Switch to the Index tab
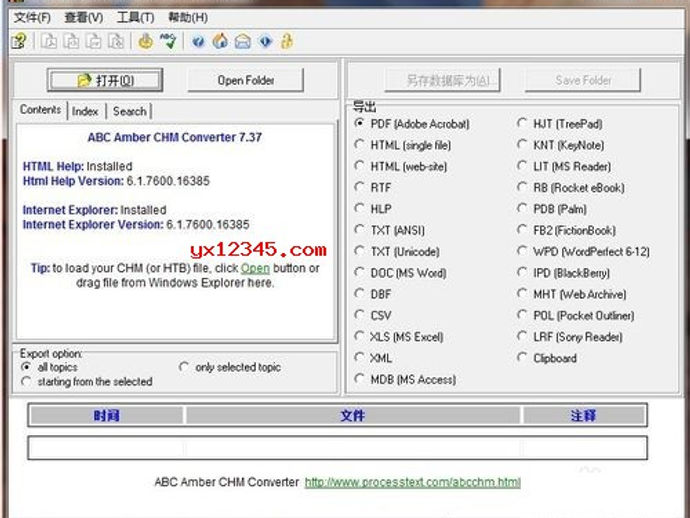Screen dimensions: 690x518 [x=85, y=111]
